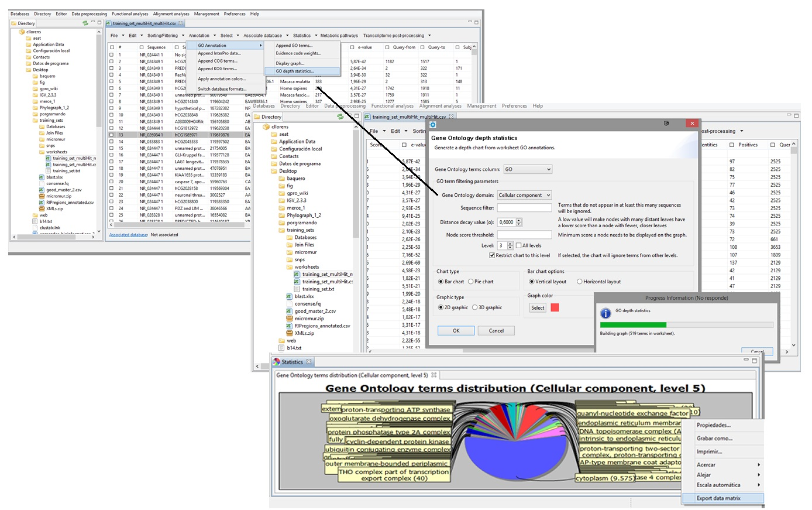Uncheck Restrict chart to this level
Screen dimensions: 812x510
492,255
